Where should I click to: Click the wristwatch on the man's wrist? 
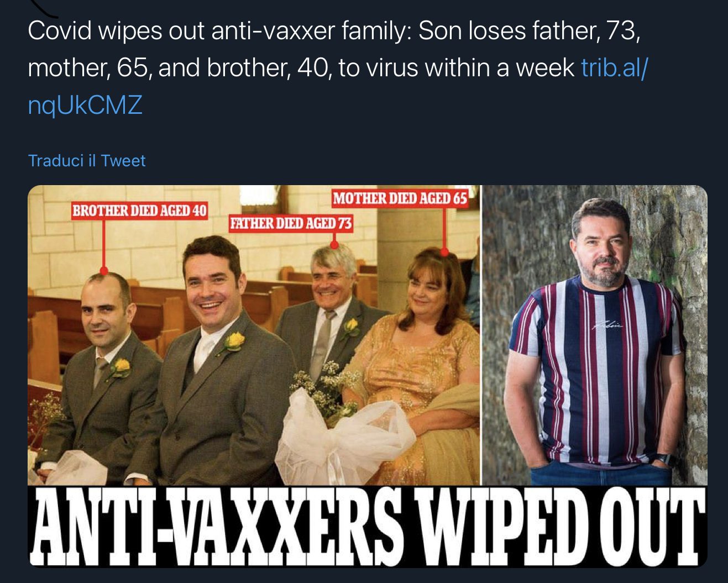coord(666,459)
